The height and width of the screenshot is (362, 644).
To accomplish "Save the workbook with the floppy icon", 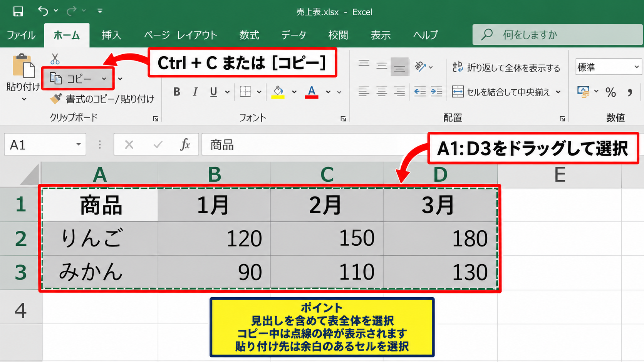I will click(x=18, y=12).
